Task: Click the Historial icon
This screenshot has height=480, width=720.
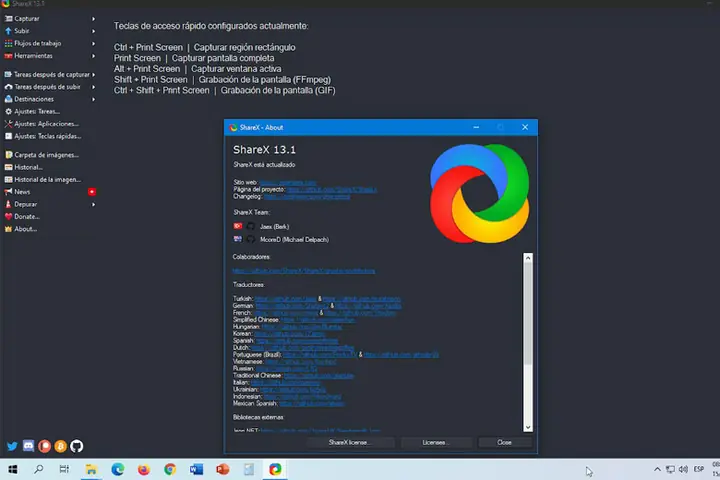Action: (8, 167)
